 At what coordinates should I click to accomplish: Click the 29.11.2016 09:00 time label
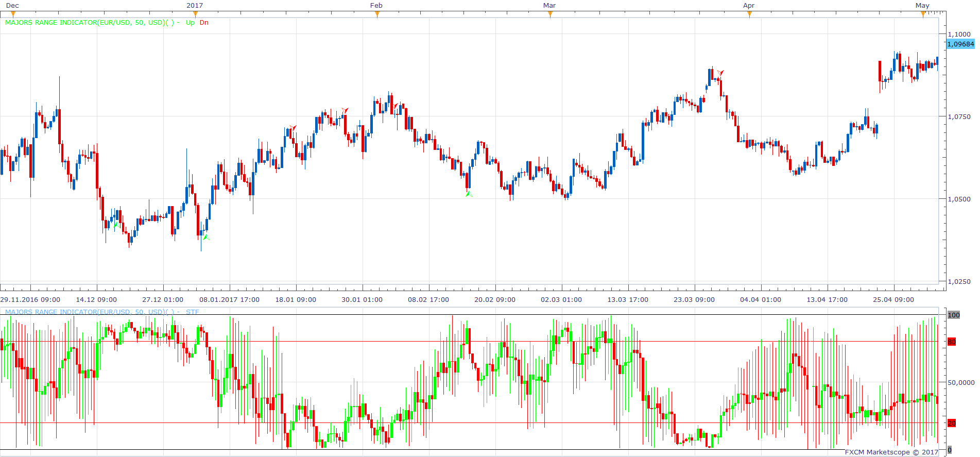click(x=30, y=299)
